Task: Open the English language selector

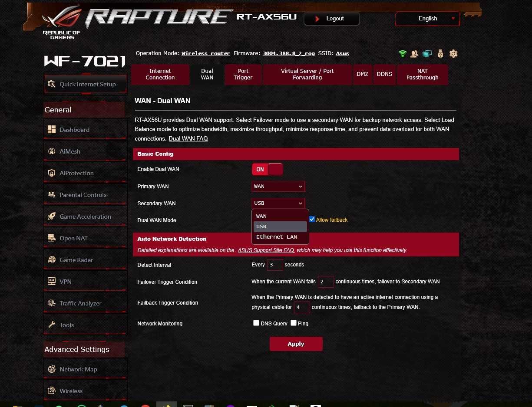Action: [427, 19]
